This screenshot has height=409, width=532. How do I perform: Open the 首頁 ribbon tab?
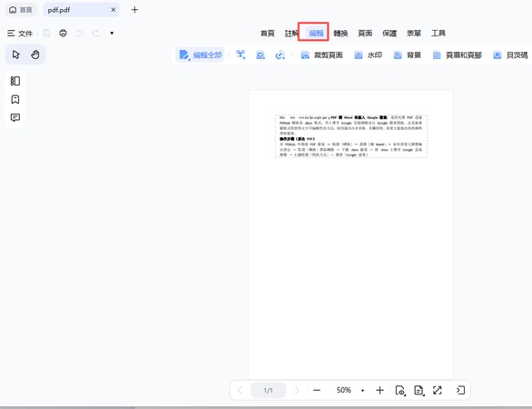pyautogui.click(x=267, y=34)
